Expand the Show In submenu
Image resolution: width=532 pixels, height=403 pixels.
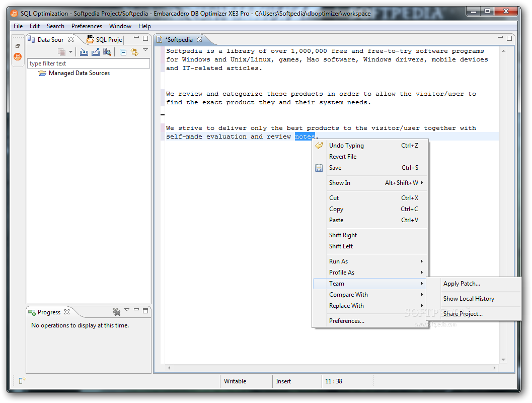pos(370,183)
